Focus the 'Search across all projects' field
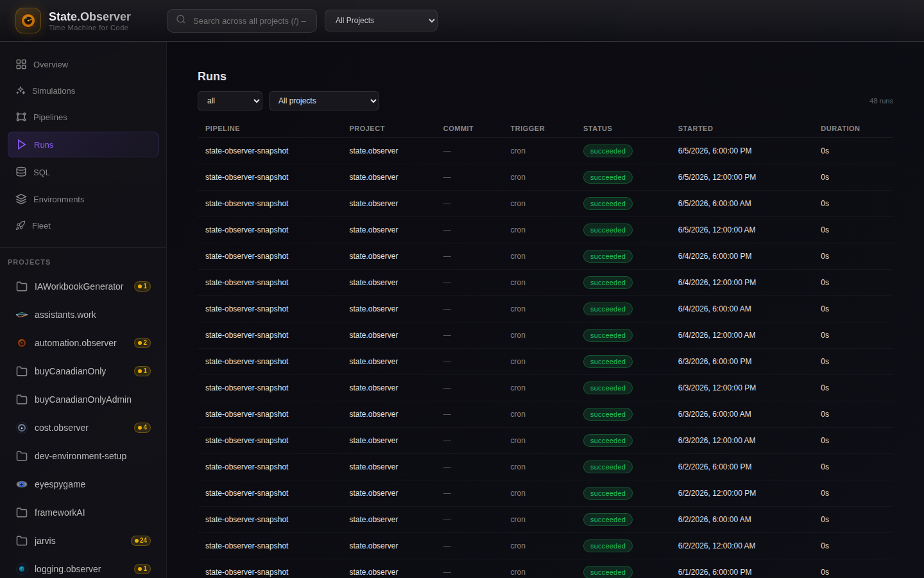Image resolution: width=924 pixels, height=578 pixels. (x=242, y=21)
